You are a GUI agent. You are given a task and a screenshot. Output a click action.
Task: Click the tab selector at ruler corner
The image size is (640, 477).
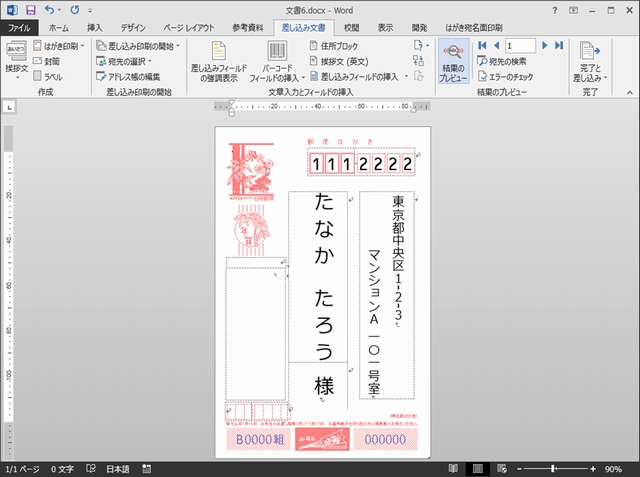click(x=9, y=107)
